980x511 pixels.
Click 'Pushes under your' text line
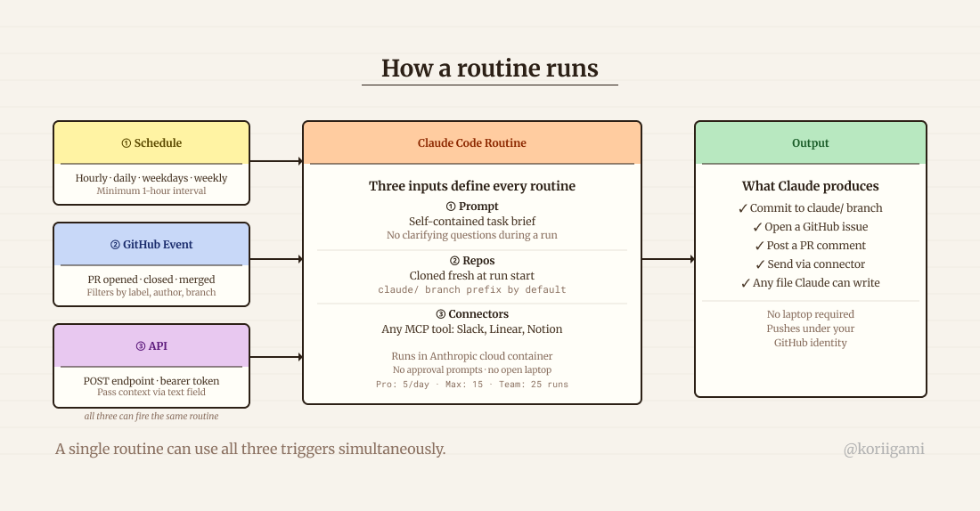click(x=811, y=328)
